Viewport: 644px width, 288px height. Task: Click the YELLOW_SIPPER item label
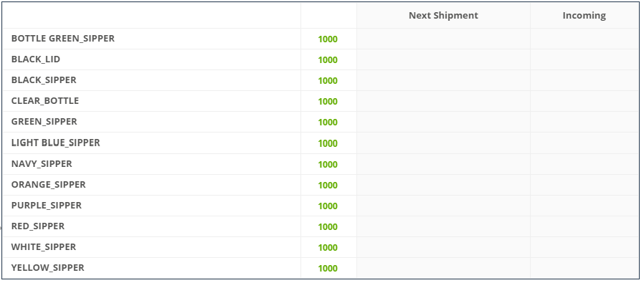[x=47, y=267]
